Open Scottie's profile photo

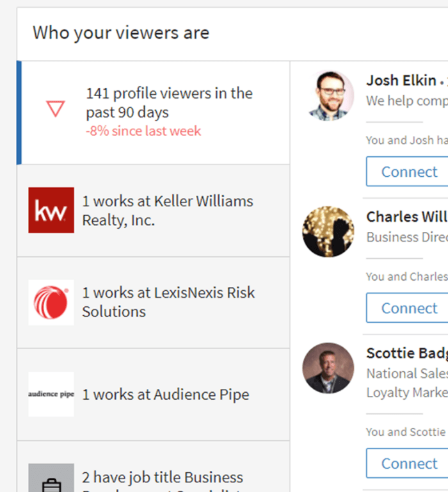[x=328, y=368]
